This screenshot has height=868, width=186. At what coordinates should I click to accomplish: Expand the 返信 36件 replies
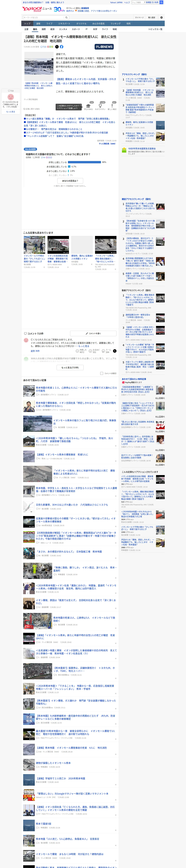(35, 351)
